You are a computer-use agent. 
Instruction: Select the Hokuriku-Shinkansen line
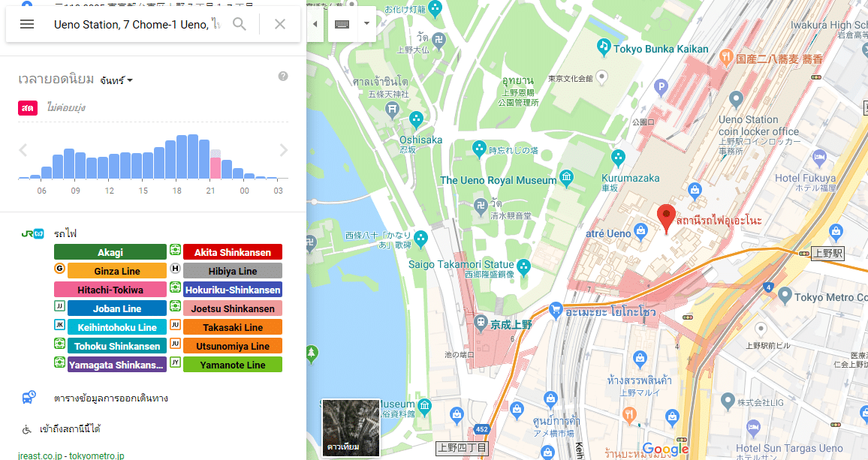point(233,290)
